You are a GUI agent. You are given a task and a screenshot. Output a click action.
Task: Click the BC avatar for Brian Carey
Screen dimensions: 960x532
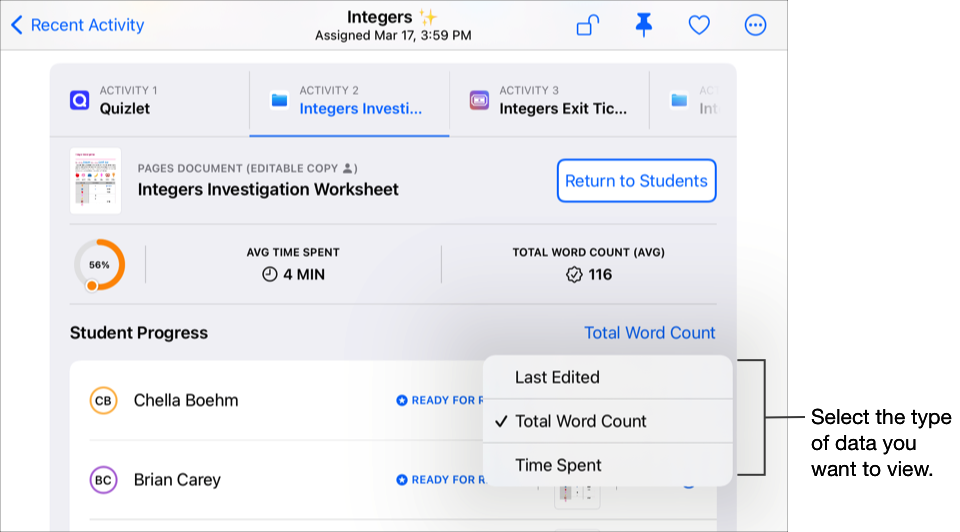pyautogui.click(x=103, y=480)
